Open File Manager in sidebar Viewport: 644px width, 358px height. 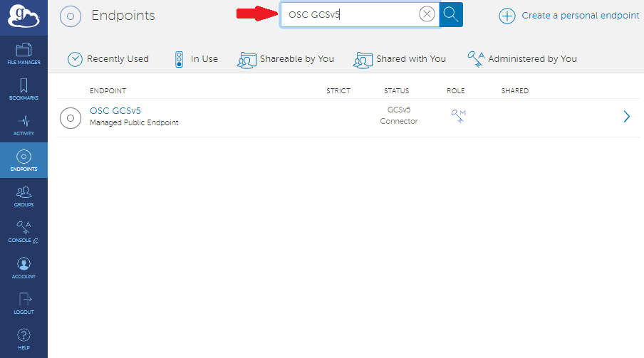pyautogui.click(x=24, y=53)
